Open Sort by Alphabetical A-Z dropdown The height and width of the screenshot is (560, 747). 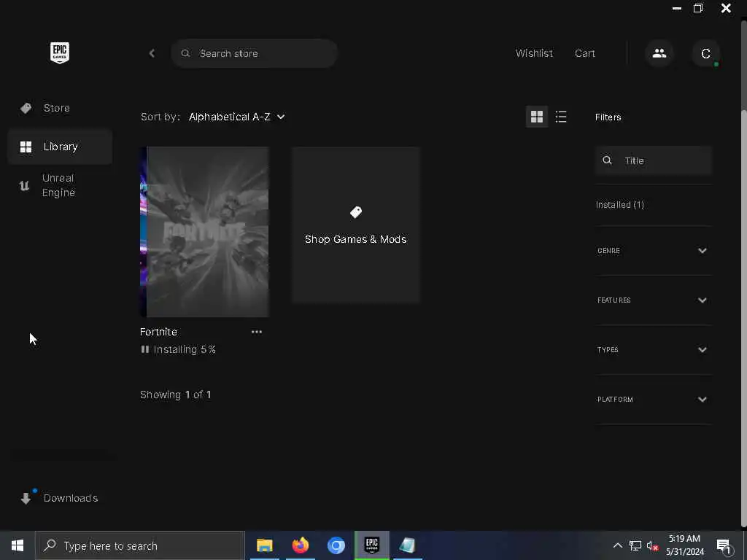pyautogui.click(x=237, y=117)
